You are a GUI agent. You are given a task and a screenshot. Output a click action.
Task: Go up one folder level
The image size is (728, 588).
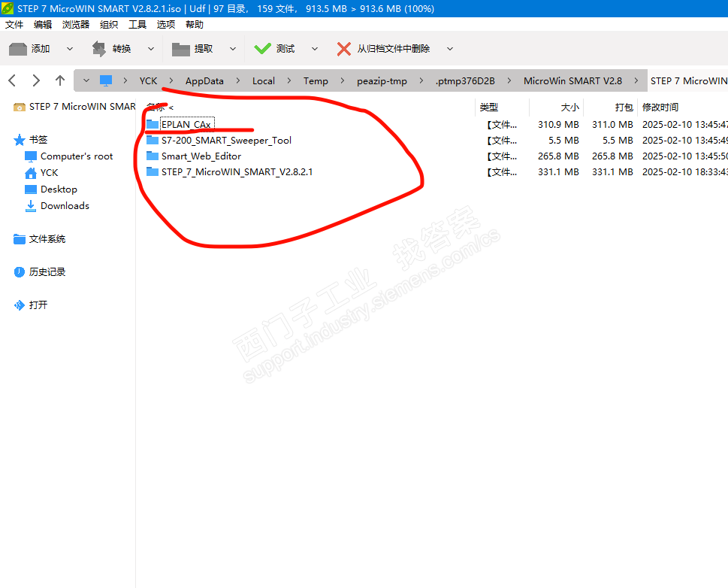[60, 80]
